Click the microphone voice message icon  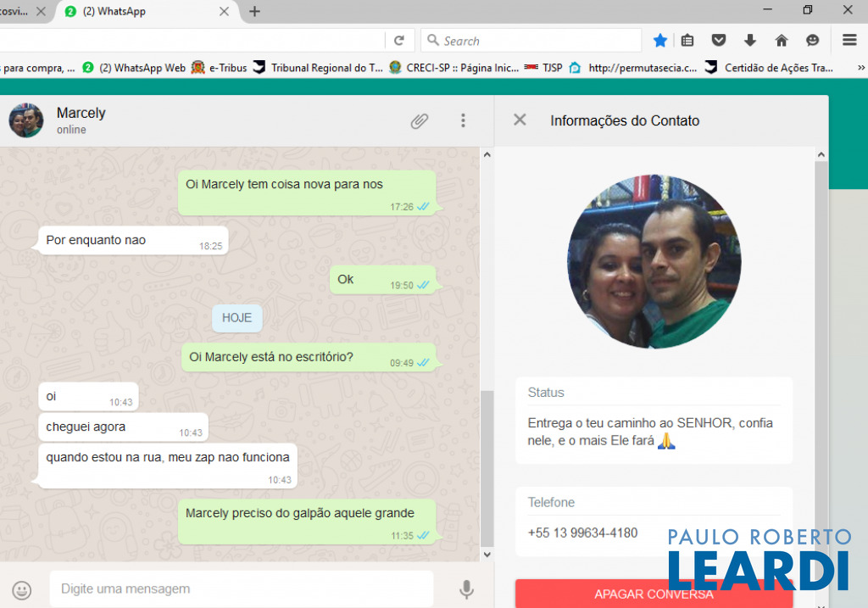465,589
